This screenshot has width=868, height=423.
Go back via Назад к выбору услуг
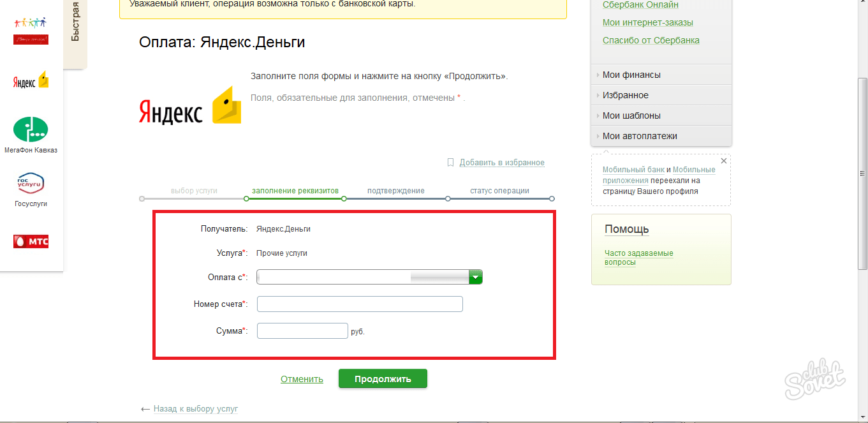coord(195,409)
